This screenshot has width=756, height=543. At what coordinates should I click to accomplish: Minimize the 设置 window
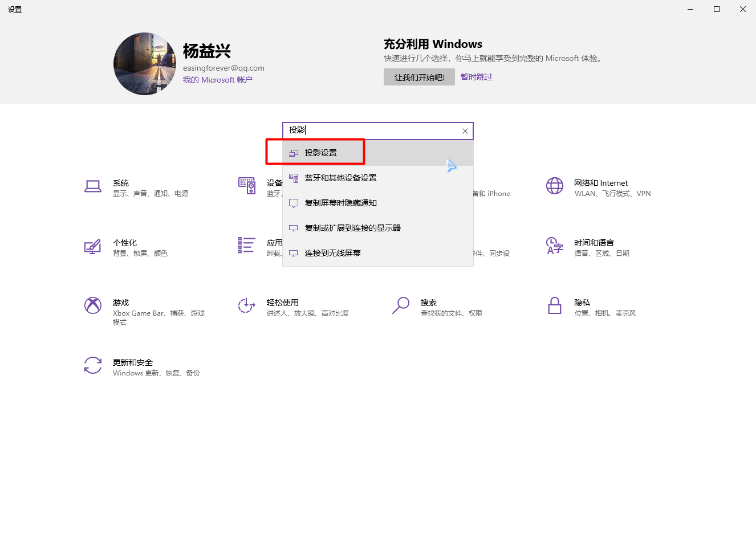pyautogui.click(x=690, y=9)
